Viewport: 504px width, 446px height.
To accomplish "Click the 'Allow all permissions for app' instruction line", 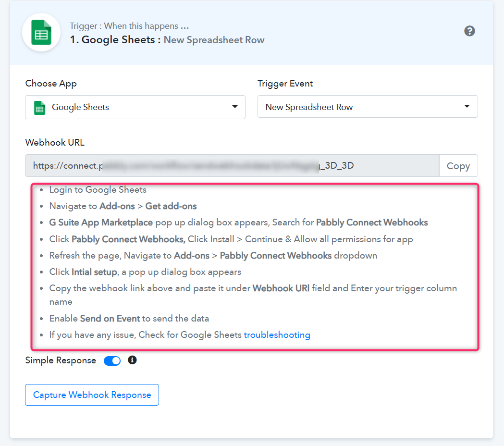I will (231, 239).
